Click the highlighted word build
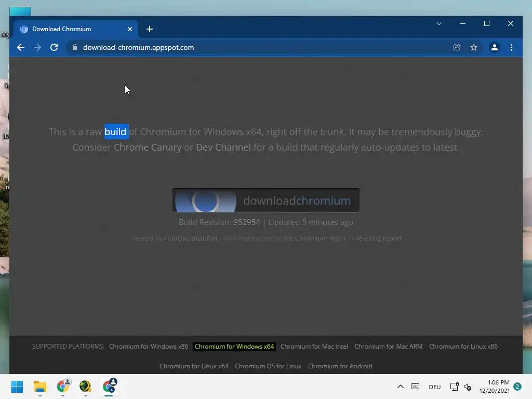 115,131
